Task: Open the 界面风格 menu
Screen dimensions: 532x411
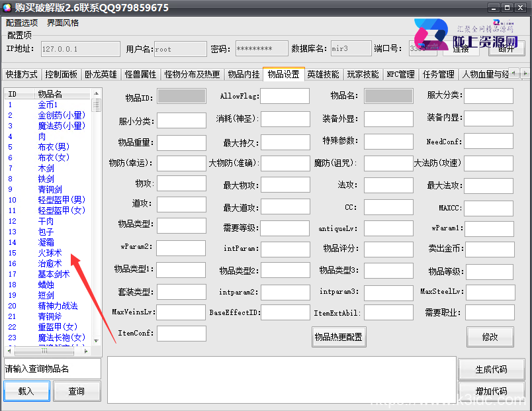Action: [63, 23]
